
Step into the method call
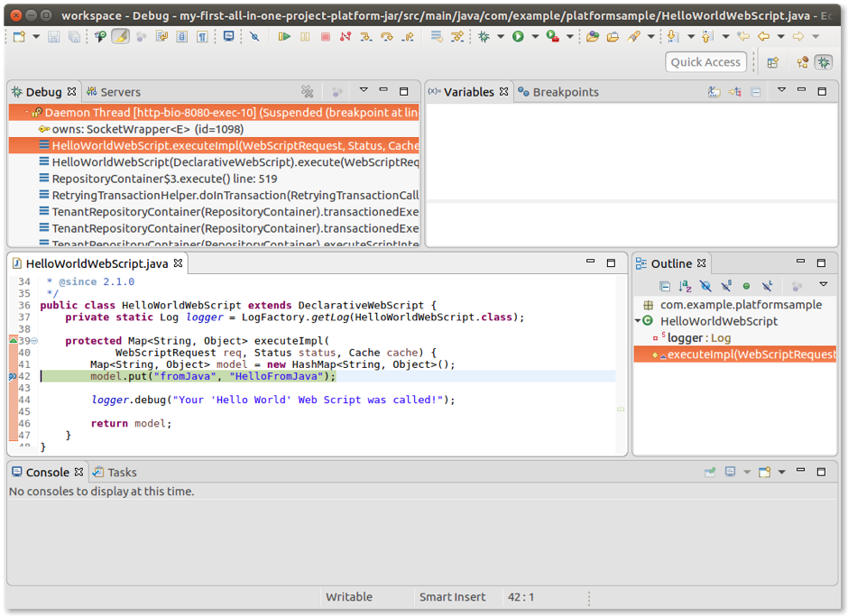click(367, 37)
